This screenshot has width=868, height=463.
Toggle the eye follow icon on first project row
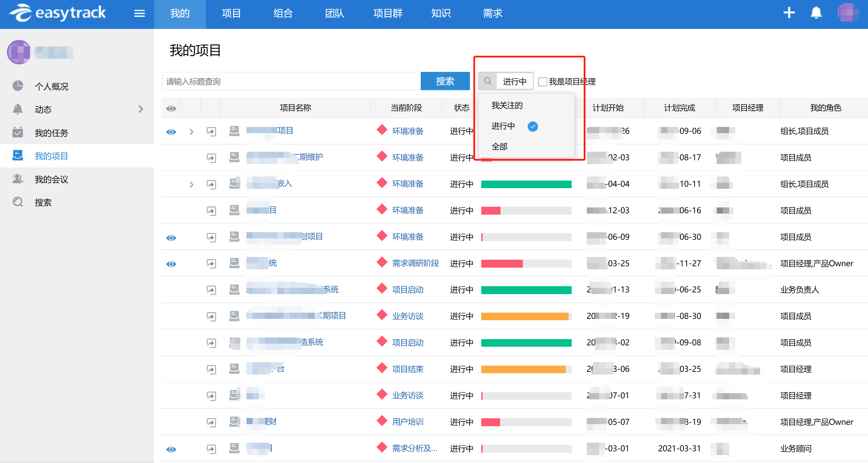pyautogui.click(x=171, y=132)
